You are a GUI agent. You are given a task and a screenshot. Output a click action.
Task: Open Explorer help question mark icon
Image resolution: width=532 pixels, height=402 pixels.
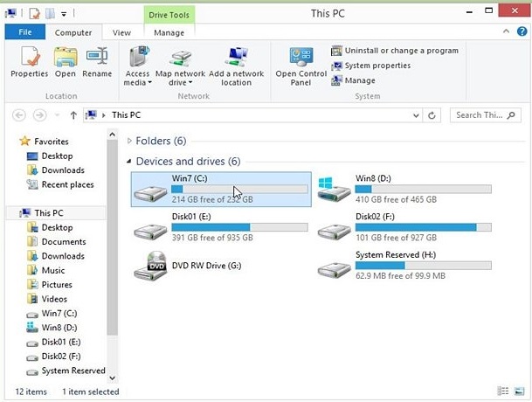coord(522,31)
